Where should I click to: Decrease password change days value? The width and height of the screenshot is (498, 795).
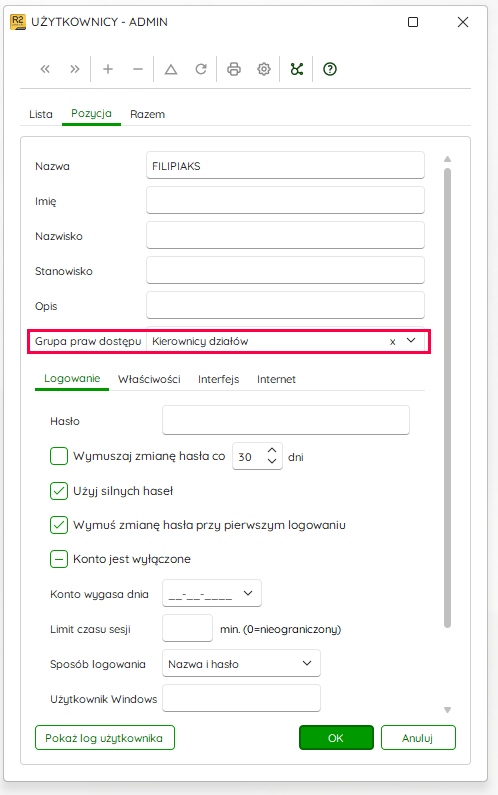(272, 461)
